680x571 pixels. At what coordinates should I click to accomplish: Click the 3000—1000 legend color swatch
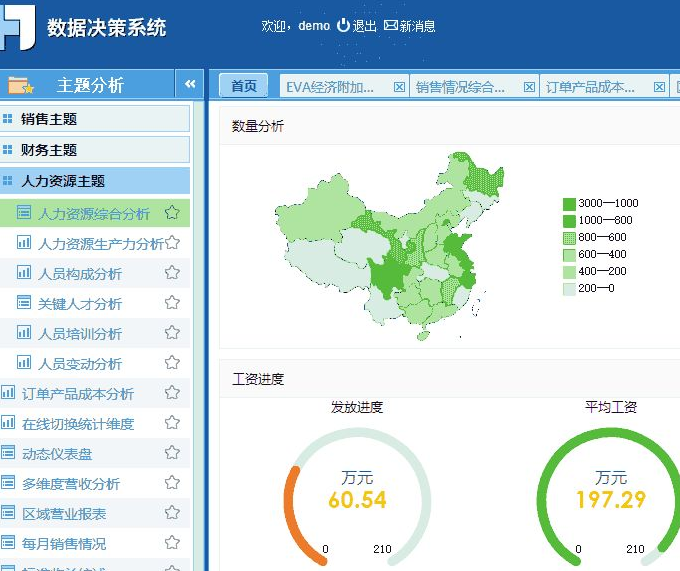pos(569,203)
